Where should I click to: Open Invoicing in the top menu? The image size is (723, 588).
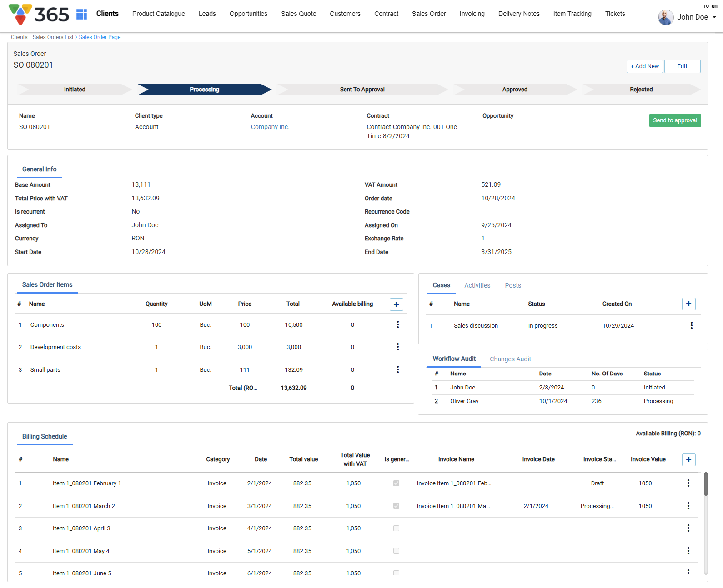point(472,14)
